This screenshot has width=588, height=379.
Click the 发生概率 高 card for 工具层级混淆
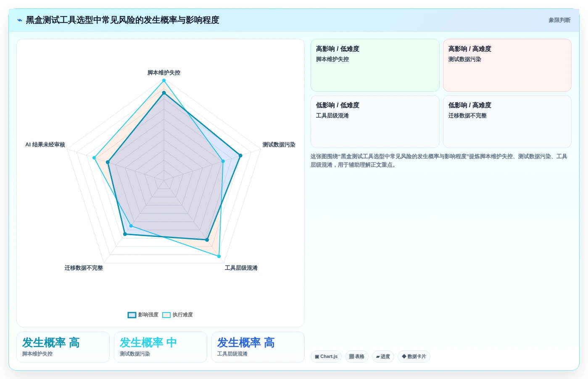click(x=258, y=347)
